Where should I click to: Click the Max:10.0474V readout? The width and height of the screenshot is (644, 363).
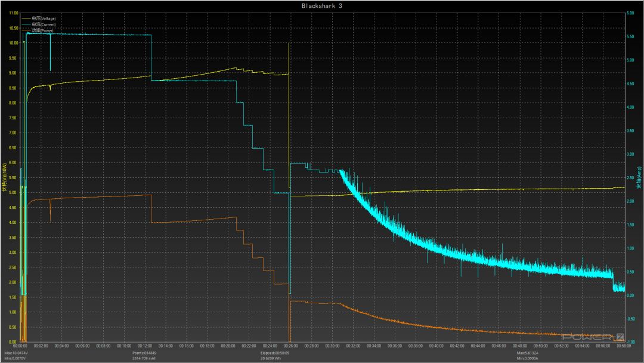[16, 353]
